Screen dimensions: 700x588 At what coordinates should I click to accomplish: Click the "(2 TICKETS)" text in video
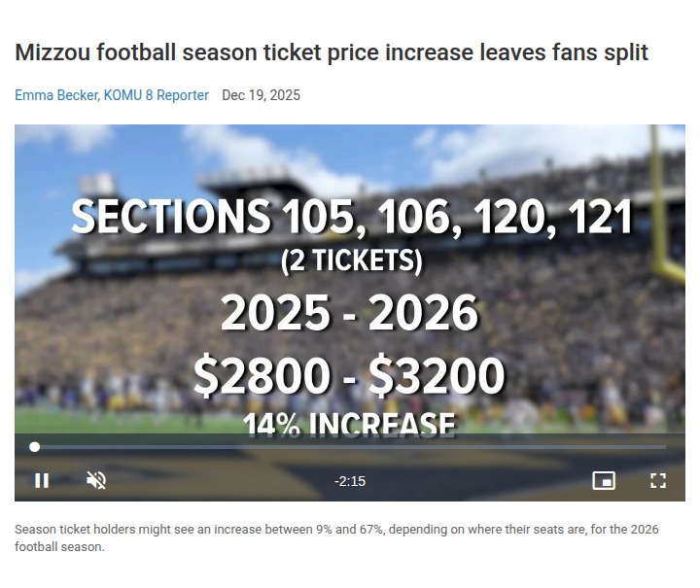(x=351, y=260)
